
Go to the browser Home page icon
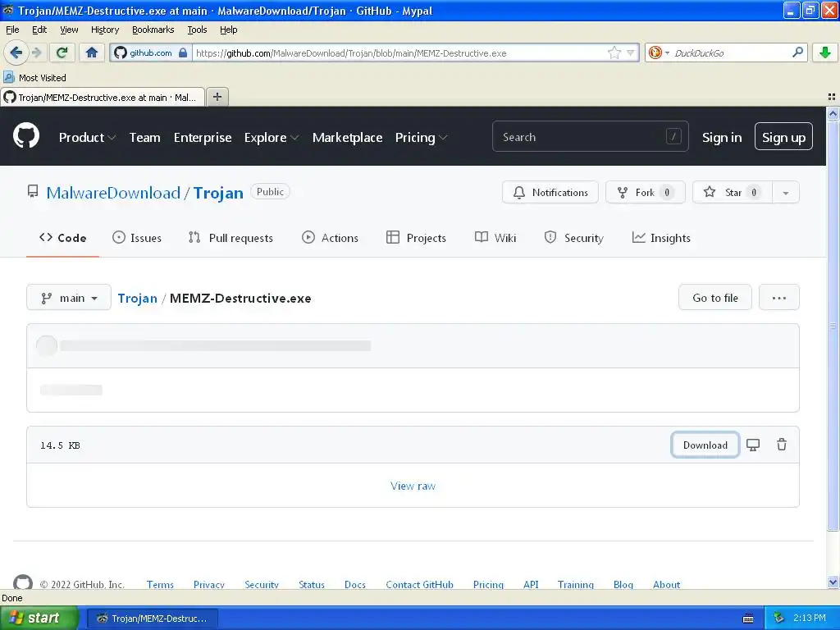coord(92,52)
